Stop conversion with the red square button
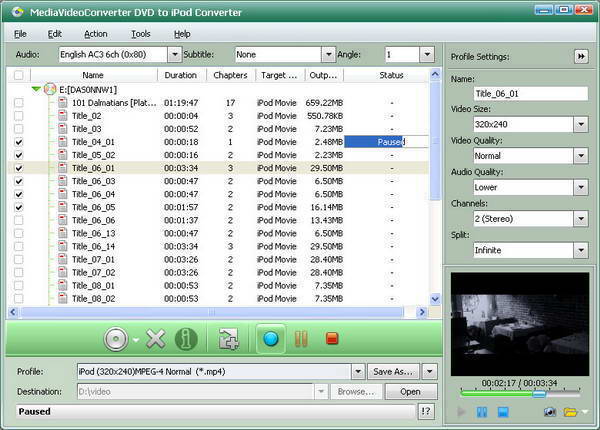 click(x=332, y=339)
